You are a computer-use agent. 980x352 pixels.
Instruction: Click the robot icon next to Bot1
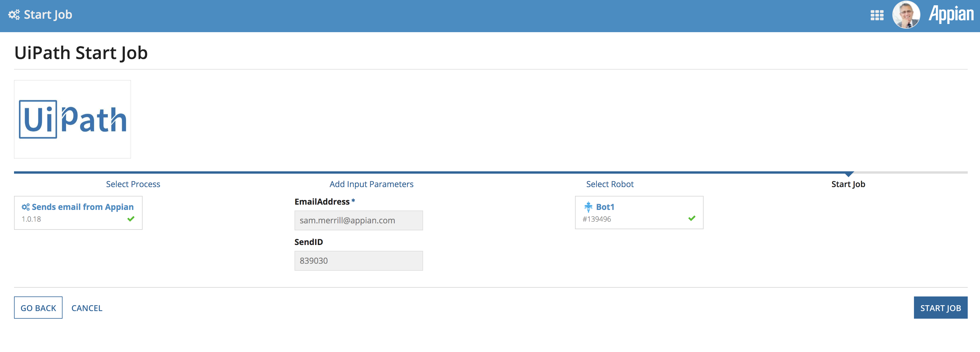[588, 207]
